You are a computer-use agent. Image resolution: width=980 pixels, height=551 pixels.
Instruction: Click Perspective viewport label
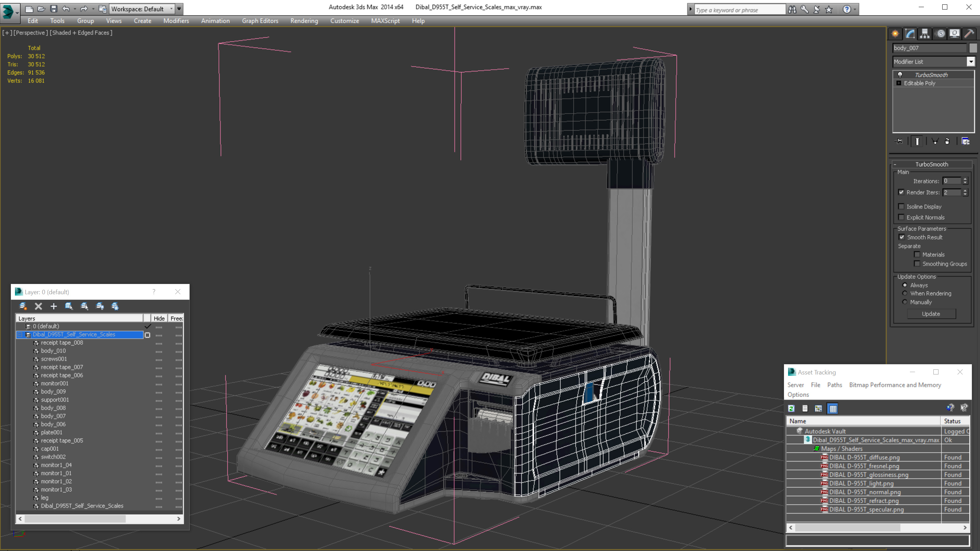[31, 33]
